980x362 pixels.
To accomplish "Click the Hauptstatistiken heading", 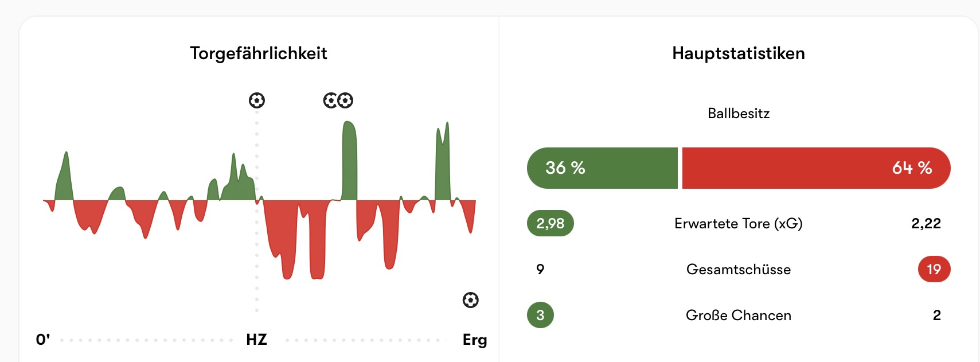I will coord(739,53).
